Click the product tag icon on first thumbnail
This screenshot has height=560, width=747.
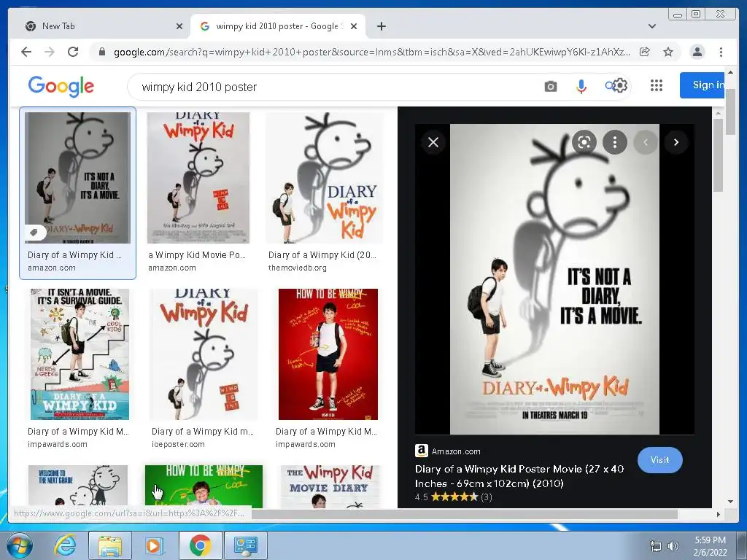[35, 233]
